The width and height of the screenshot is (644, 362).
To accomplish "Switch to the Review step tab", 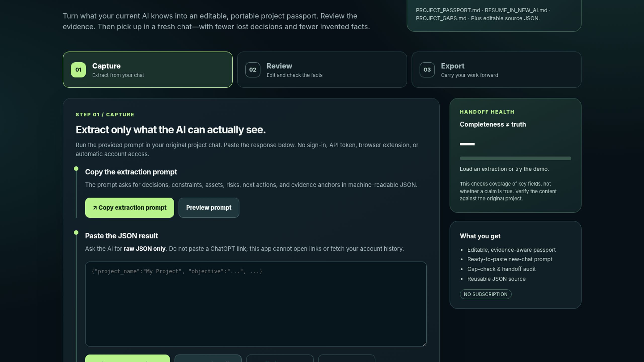I will (x=322, y=70).
